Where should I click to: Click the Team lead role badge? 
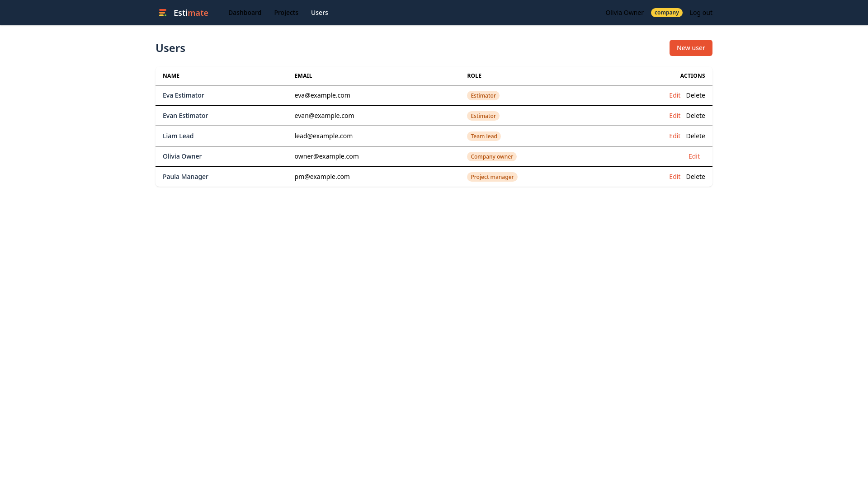click(x=484, y=136)
